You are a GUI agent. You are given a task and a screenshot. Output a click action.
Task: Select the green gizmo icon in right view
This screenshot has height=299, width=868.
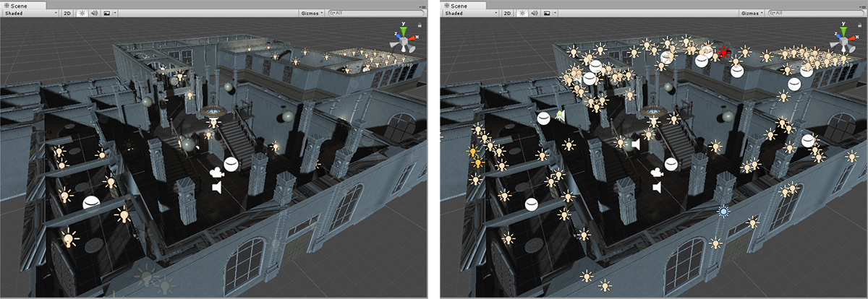tap(561, 115)
